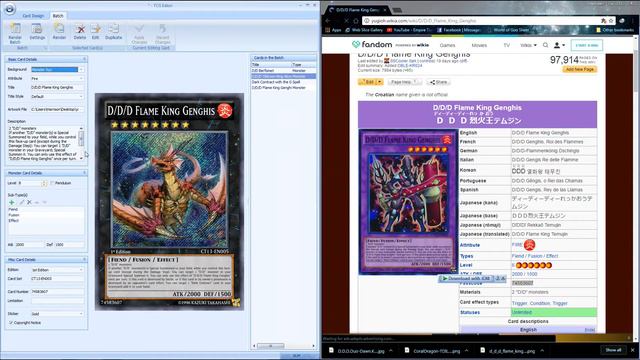640x360 pixels.
Task: Edit the sub-type using the pencil icon
Action: click(x=21, y=202)
